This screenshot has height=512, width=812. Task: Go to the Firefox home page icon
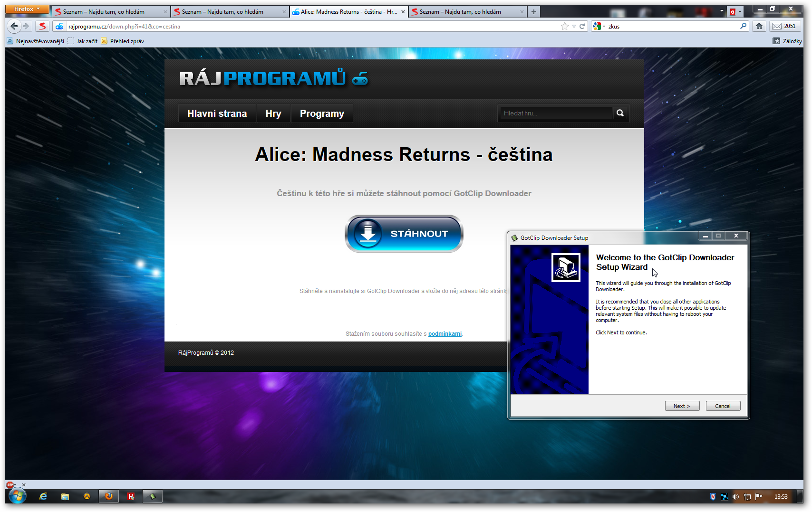pyautogui.click(x=759, y=26)
